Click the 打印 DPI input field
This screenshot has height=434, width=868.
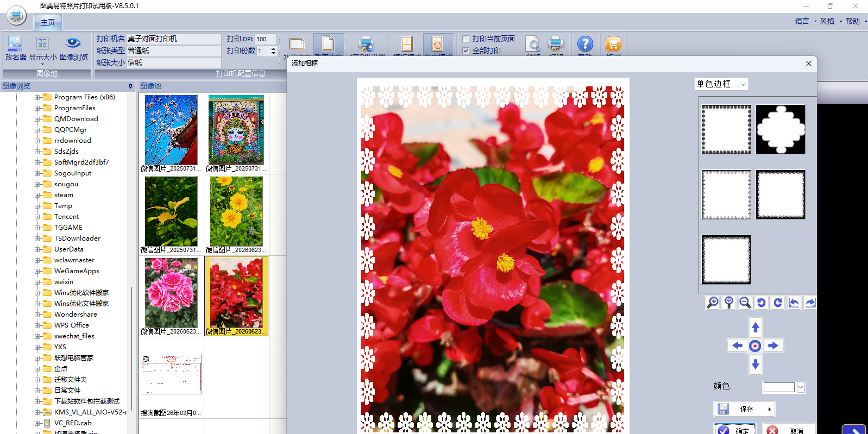pyautogui.click(x=266, y=39)
